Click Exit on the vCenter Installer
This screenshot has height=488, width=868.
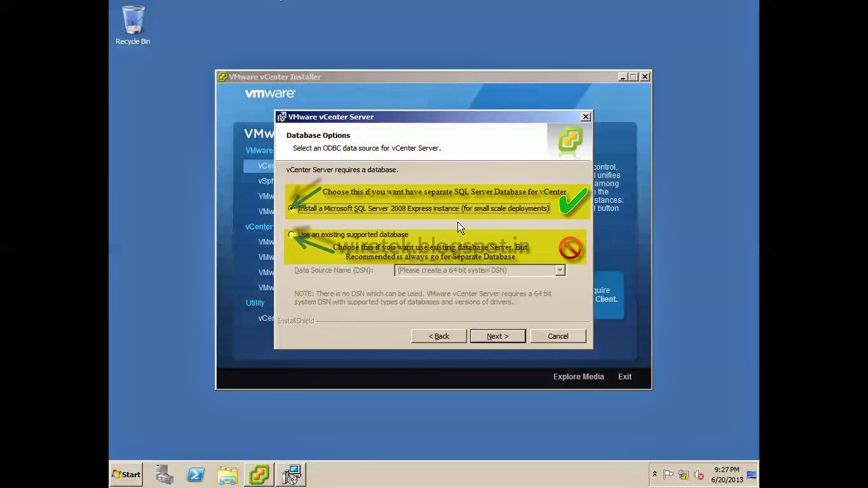624,376
